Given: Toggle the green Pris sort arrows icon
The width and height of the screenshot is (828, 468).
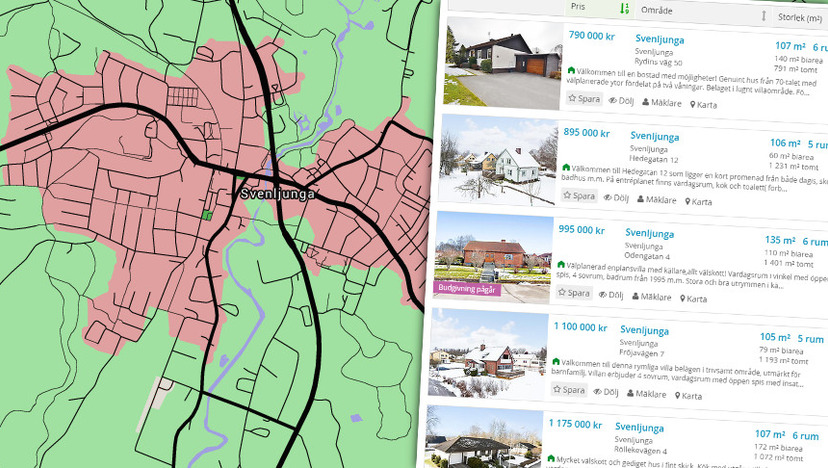Looking at the screenshot, I should [624, 8].
